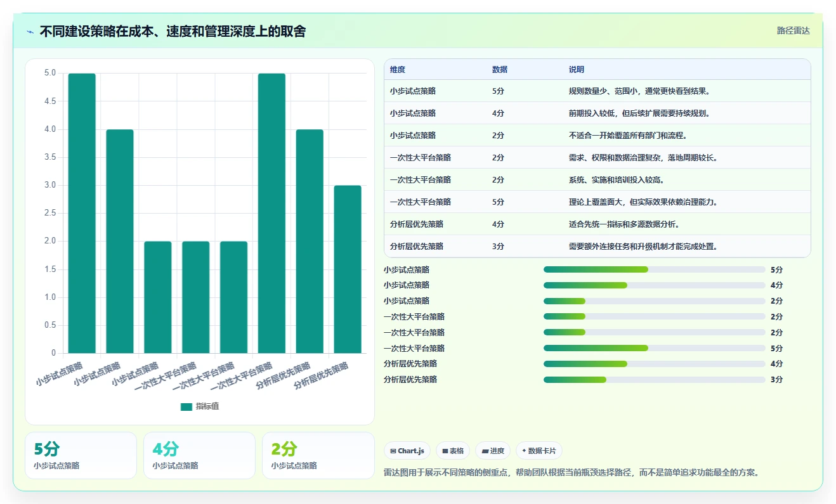
Task: Toggle the 指标值 legend color box
Action: pyautogui.click(x=186, y=406)
